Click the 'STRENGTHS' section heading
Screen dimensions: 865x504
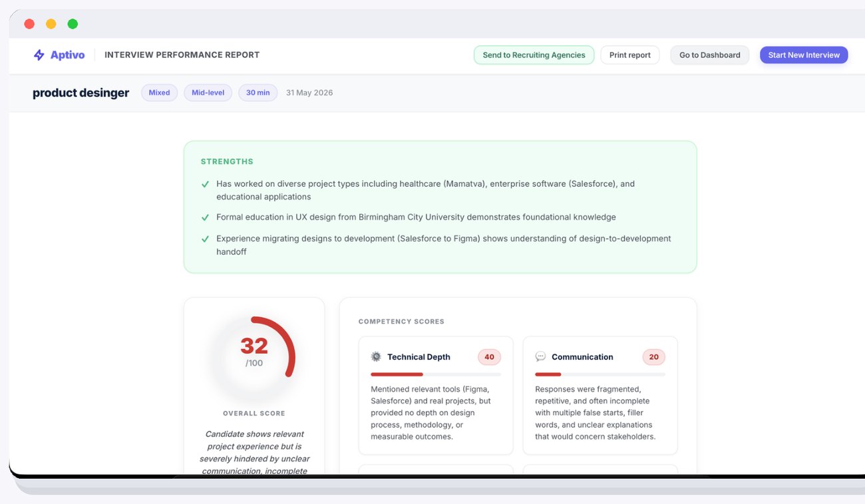coord(227,162)
